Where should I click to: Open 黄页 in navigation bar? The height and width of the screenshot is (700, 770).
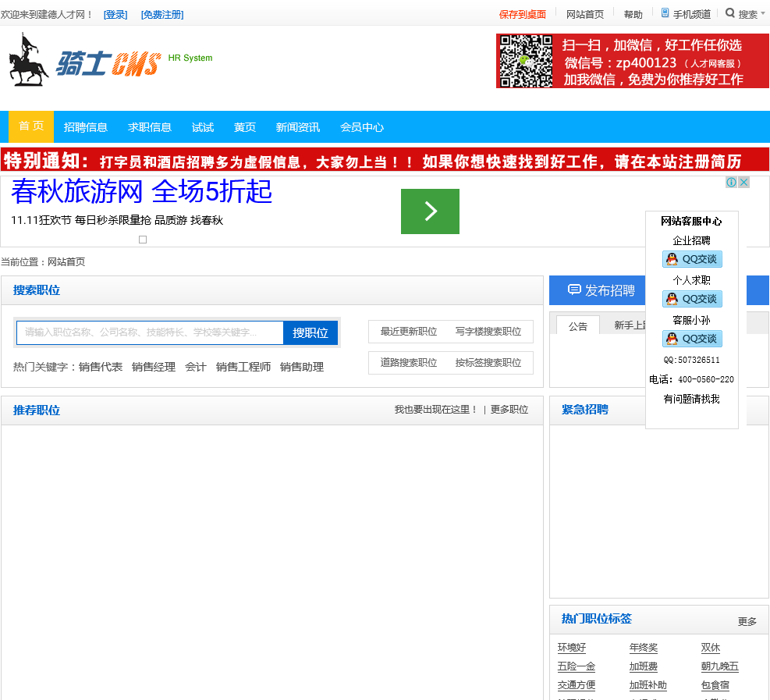tap(245, 127)
